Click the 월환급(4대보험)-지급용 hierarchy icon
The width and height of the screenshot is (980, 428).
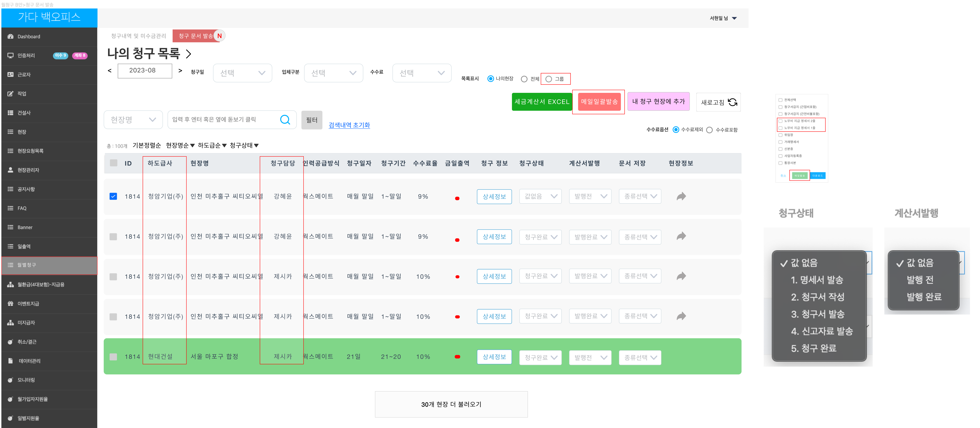pyautogui.click(x=11, y=284)
